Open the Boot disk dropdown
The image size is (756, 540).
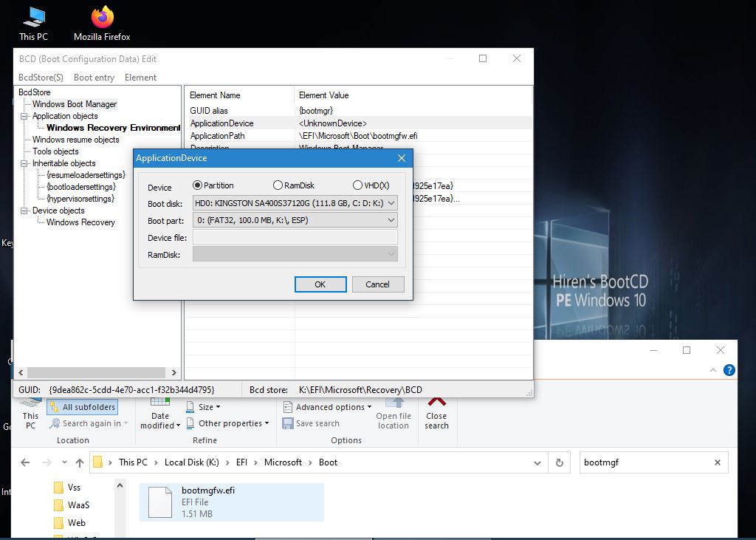pyautogui.click(x=295, y=202)
